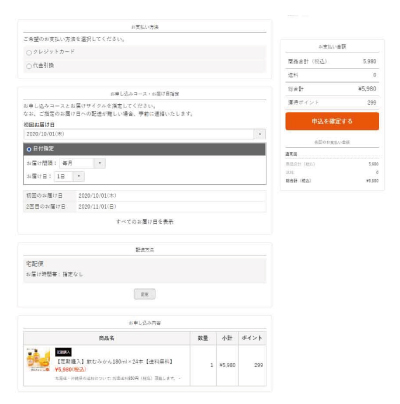Open the 初回お届け日 date dropdown
Screen dimensions: 400x404
tap(145, 134)
